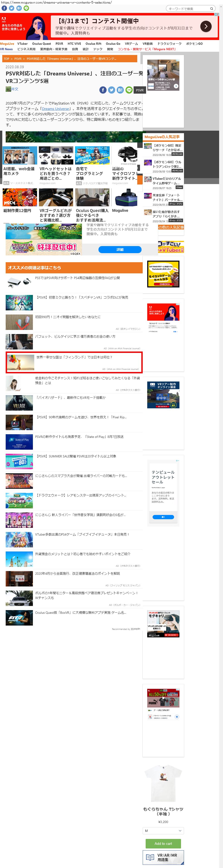Share article via Hatena B! icon beside PSVR tag
The width and height of the screenshot is (223, 868).
tap(120, 90)
